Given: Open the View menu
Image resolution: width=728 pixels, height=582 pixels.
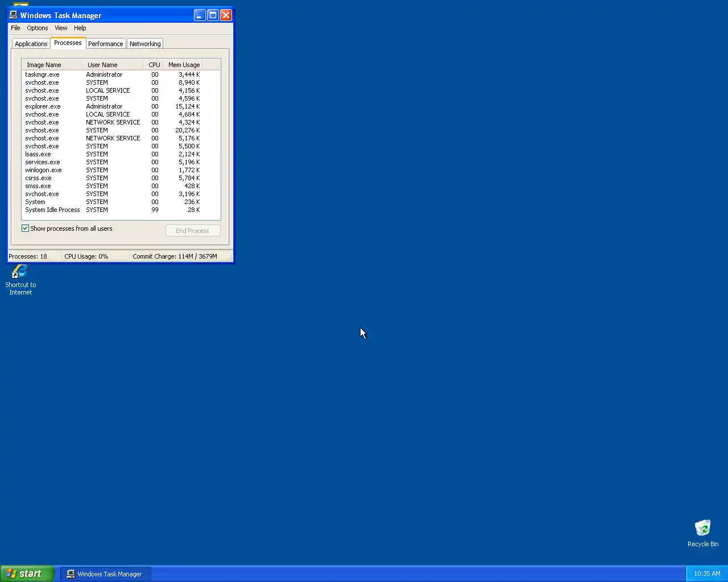Looking at the screenshot, I should (61, 28).
